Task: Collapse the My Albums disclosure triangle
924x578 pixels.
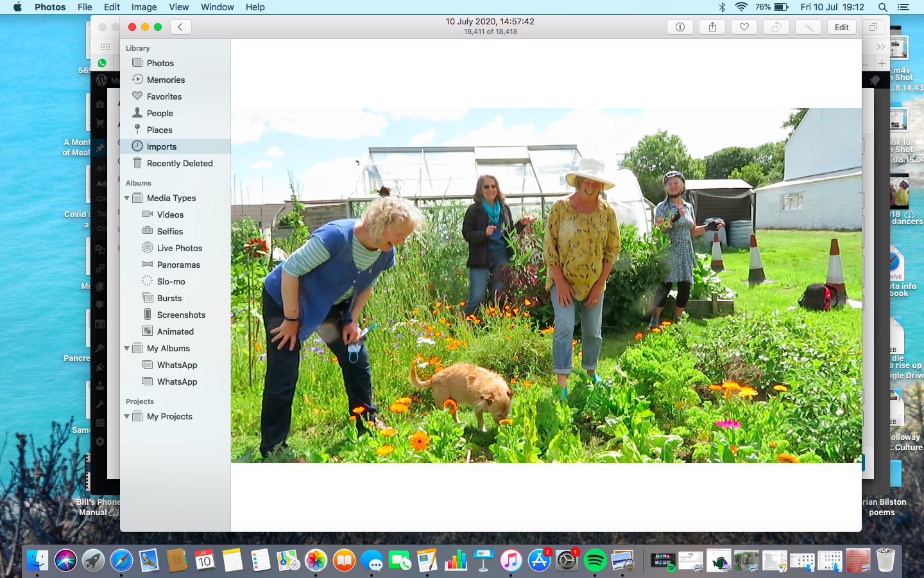Action: click(x=127, y=349)
